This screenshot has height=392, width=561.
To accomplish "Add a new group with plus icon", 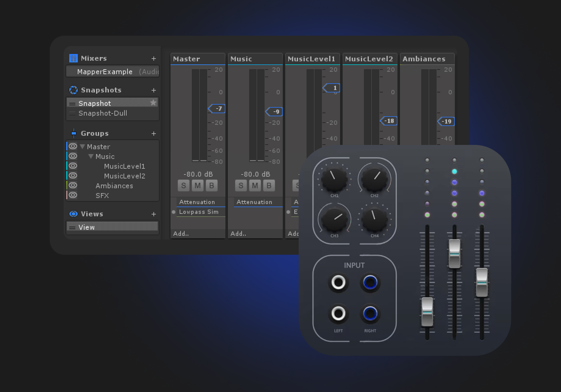I will [x=154, y=134].
